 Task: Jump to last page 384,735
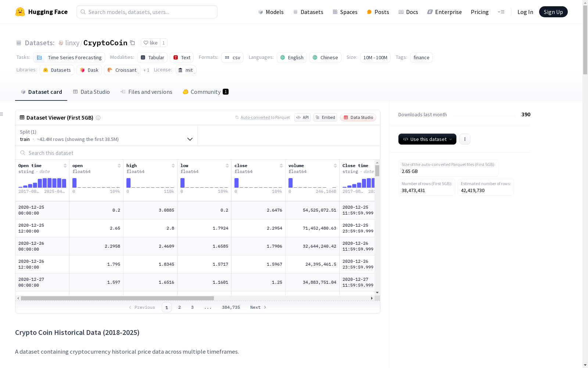(231, 307)
